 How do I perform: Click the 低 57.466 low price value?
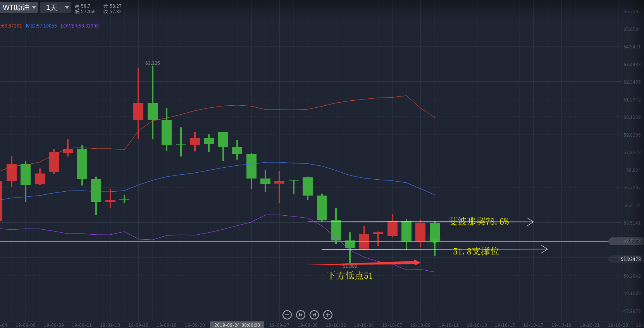pos(85,12)
